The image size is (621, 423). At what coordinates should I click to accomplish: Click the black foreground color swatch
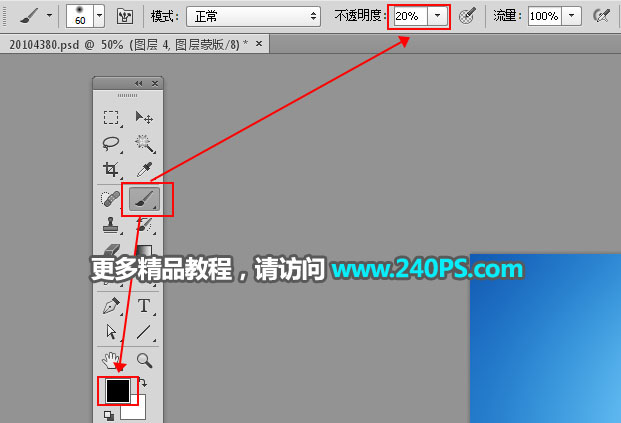(x=117, y=390)
